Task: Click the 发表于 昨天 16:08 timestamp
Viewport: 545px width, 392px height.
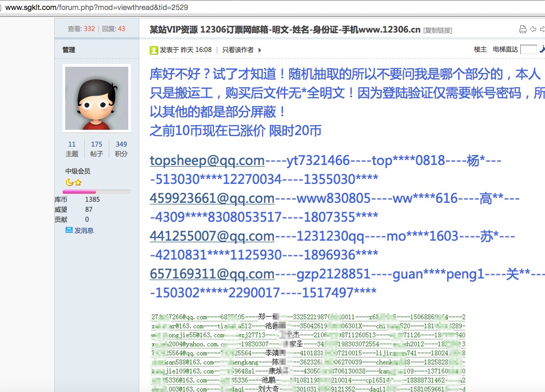Action: click(186, 50)
